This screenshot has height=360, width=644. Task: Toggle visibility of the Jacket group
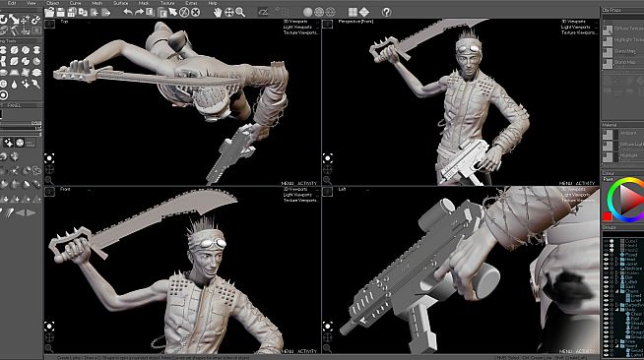(607, 264)
